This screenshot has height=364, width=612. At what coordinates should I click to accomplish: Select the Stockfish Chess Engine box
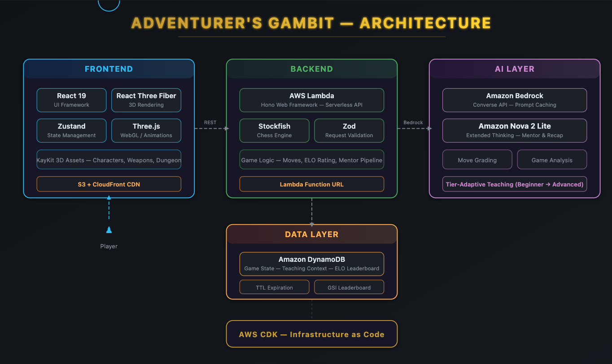click(x=274, y=130)
